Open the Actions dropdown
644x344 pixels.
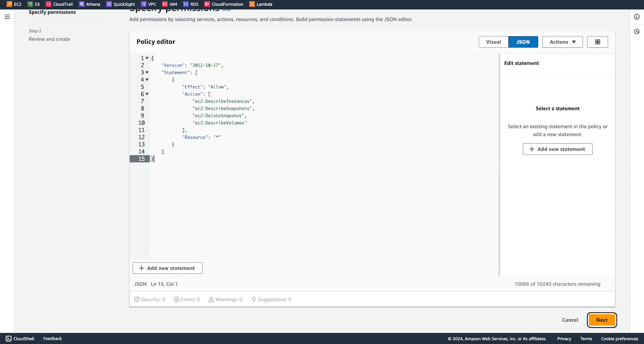(563, 42)
